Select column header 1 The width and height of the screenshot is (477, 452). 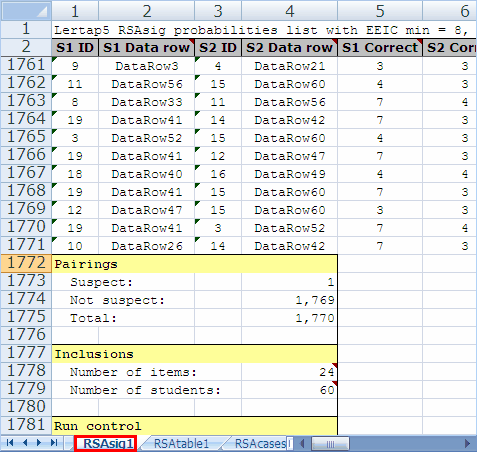[x=75, y=11]
